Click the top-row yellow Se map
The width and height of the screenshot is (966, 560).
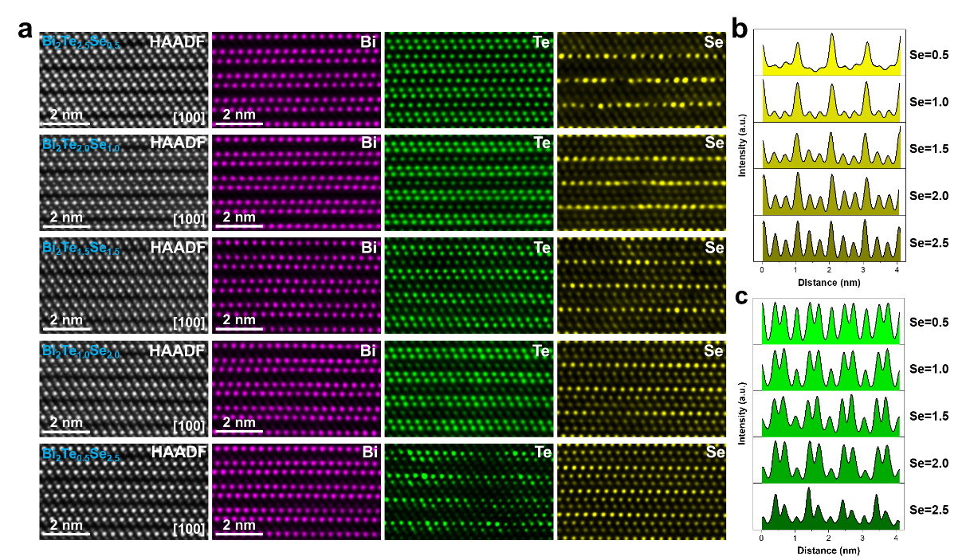click(642, 80)
